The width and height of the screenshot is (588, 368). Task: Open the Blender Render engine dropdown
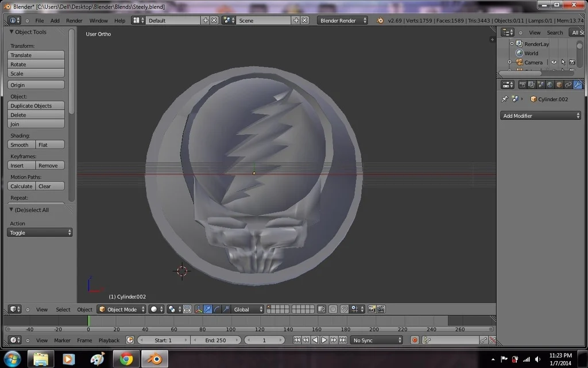point(342,20)
